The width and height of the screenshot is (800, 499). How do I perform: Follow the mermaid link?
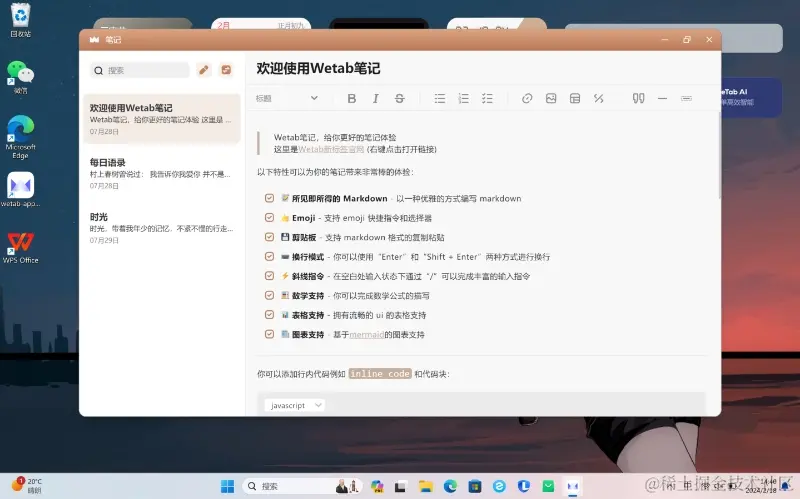pos(366,335)
